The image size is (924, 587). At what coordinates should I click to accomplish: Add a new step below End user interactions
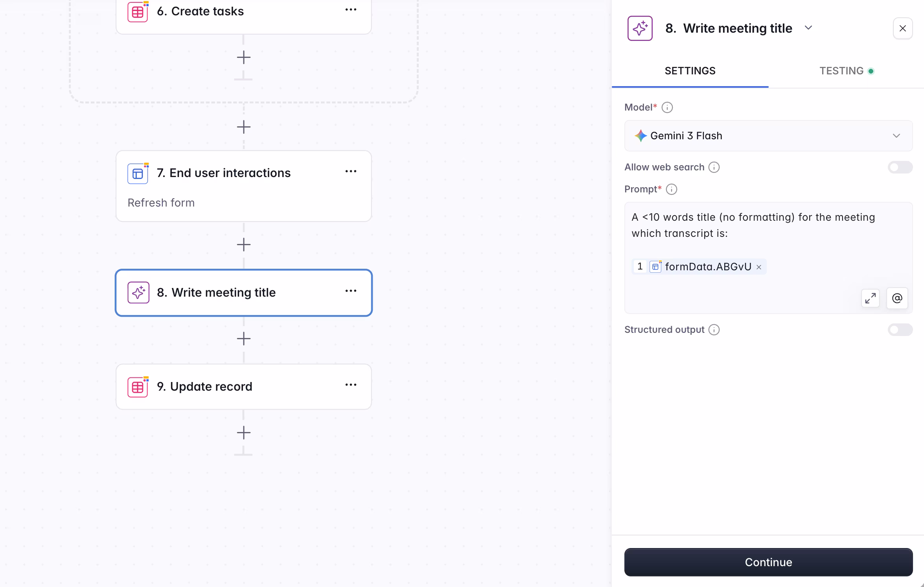pos(243,244)
